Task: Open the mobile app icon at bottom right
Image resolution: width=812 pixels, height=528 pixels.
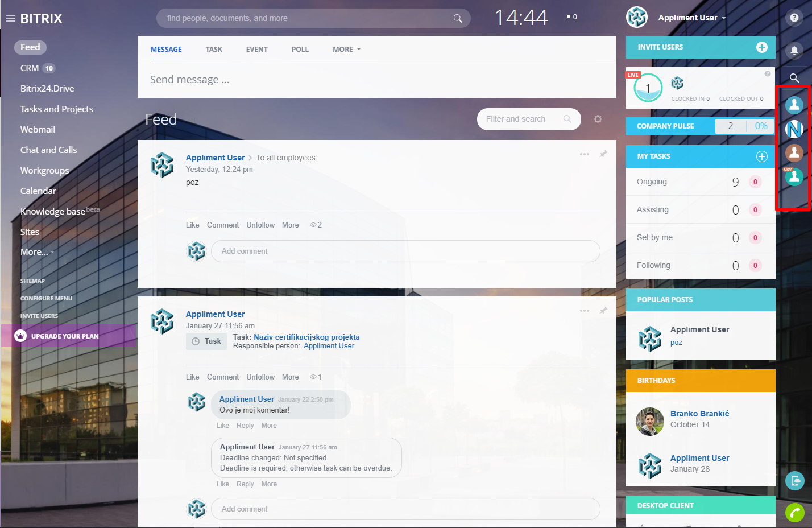Action: 794,481
